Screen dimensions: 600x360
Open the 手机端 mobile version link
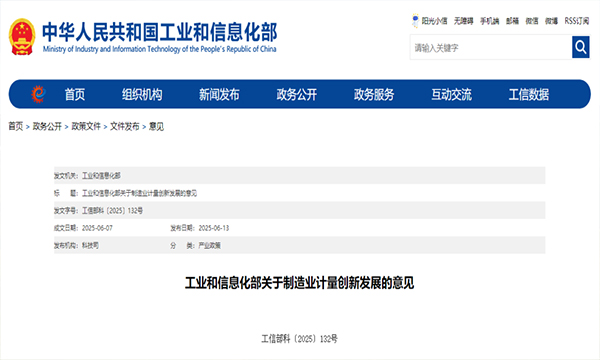tap(490, 21)
